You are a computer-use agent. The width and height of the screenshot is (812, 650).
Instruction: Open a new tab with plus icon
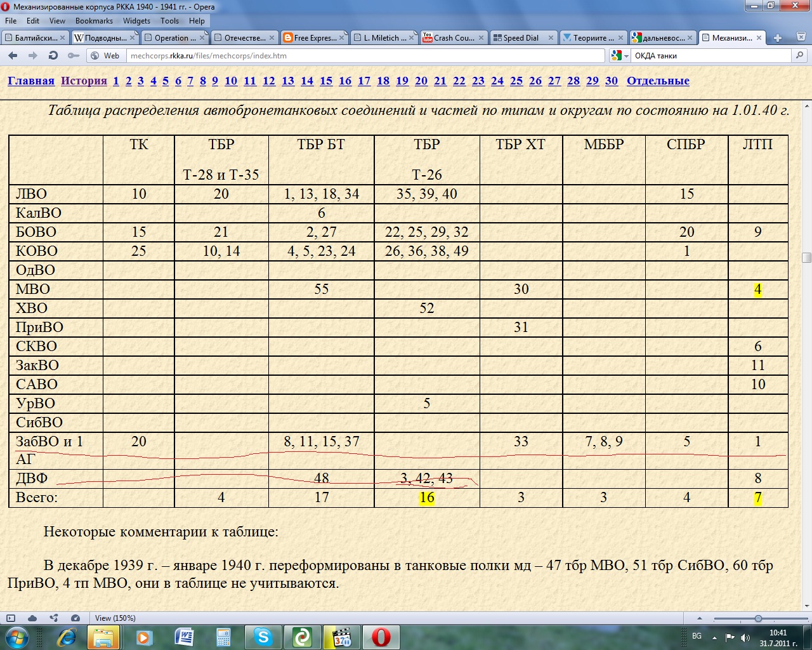pyautogui.click(x=778, y=38)
